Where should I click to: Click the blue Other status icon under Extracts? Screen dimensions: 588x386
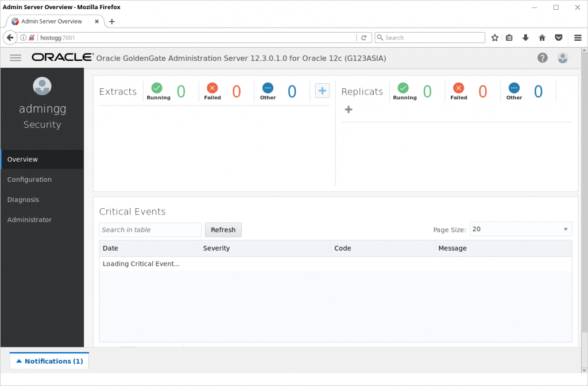268,89
